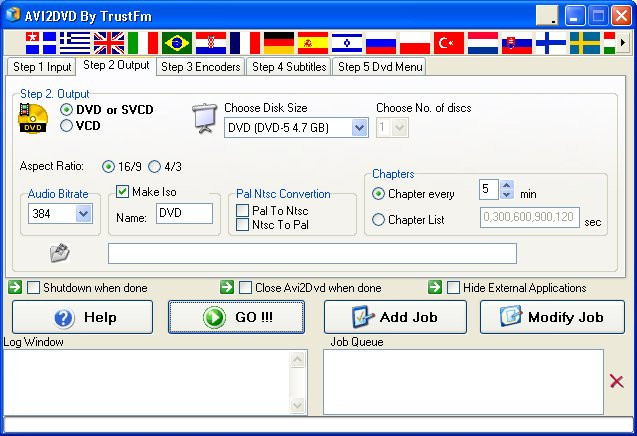Screen dimensions: 637x436
Task: Click the Modify Job button
Action: (x=552, y=317)
